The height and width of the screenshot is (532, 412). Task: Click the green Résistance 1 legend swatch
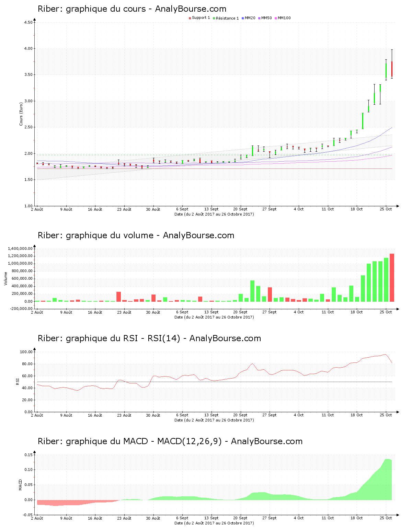214,18
